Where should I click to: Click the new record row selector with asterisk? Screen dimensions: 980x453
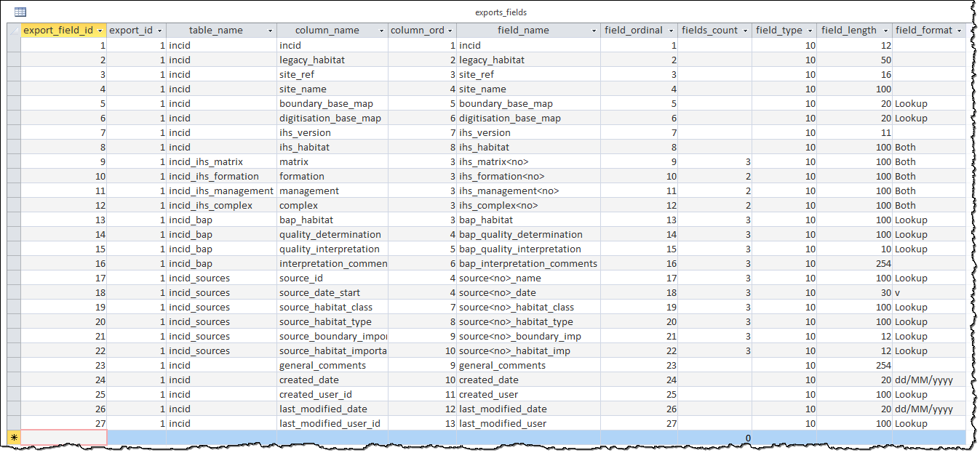(14, 438)
